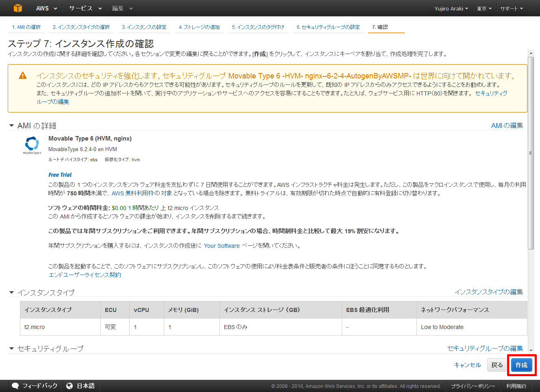Viewport: 540px width, 392px height.
Task: Open the Yujiro Araki account menu
Action: [451, 9]
